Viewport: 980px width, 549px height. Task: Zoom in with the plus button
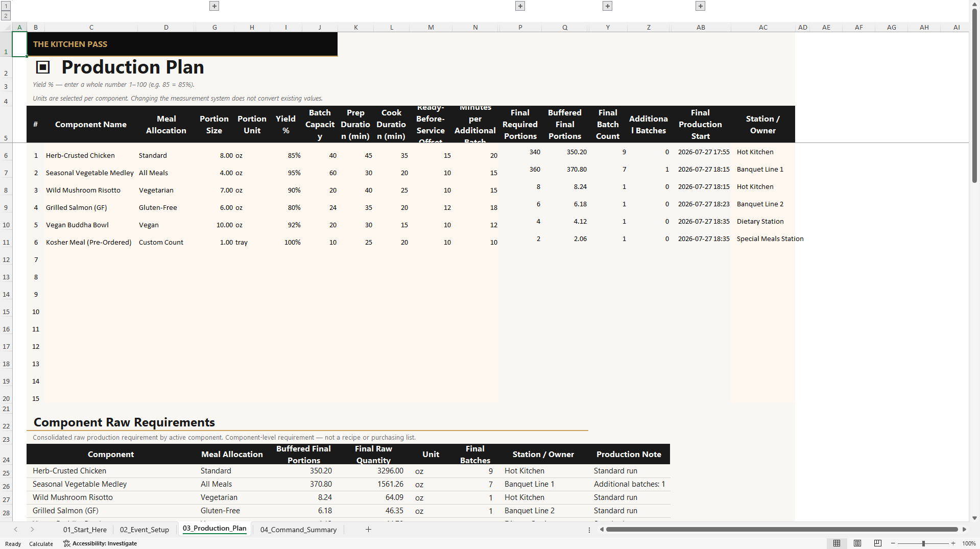pos(953,543)
